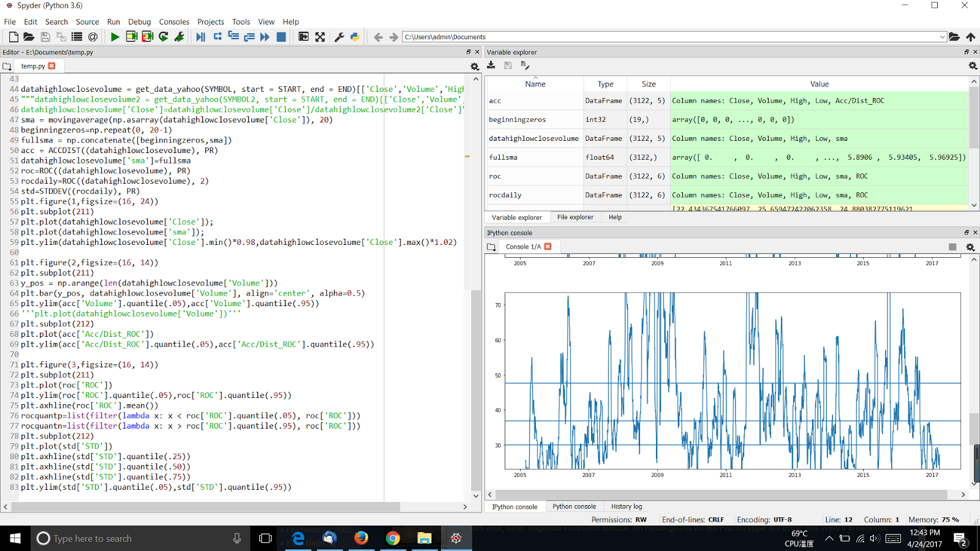Open the Editor options gear menu

click(475, 66)
